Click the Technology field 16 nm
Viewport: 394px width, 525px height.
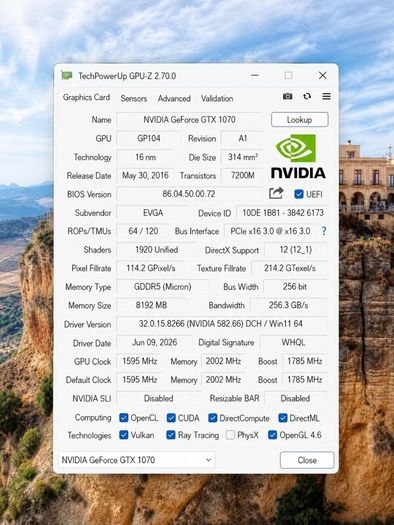146,157
